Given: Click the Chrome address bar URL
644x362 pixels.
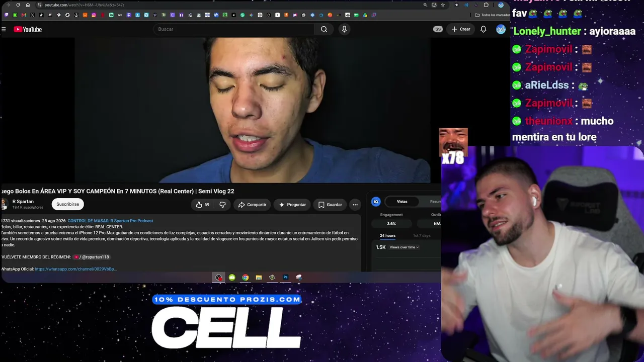Looking at the screenshot, I should tap(85, 5).
